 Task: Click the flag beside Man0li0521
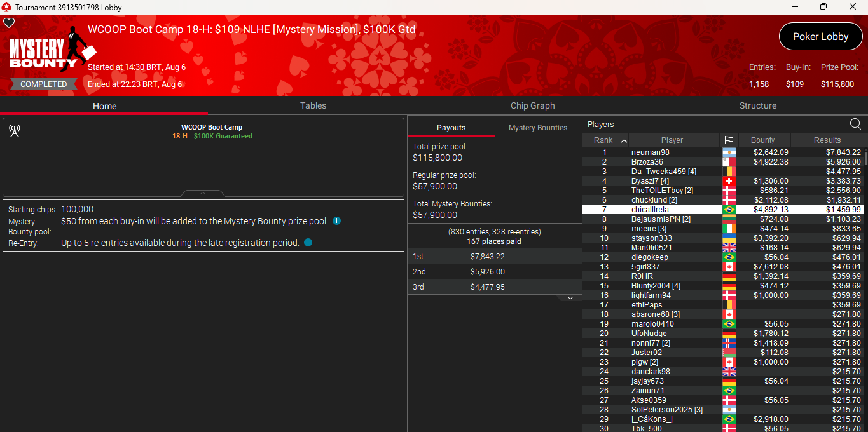(729, 248)
